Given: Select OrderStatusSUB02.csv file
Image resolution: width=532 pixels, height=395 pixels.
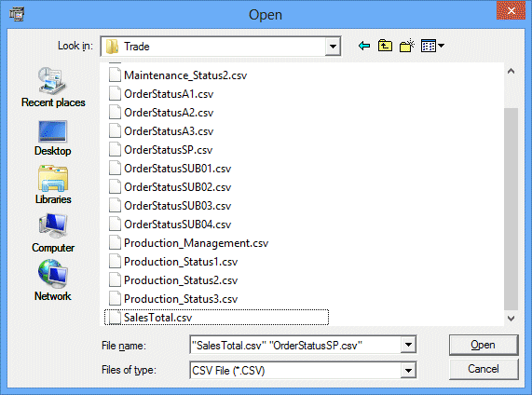Looking at the screenshot, I should (x=177, y=187).
